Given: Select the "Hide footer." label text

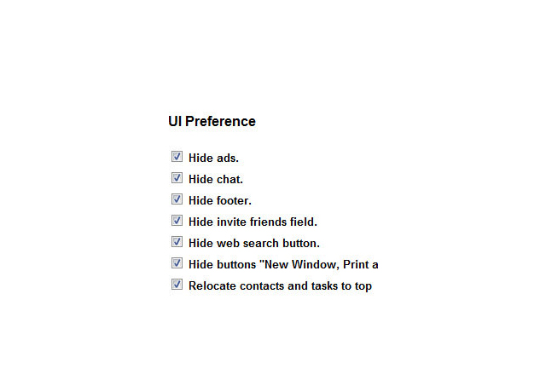Looking at the screenshot, I should [x=220, y=201].
